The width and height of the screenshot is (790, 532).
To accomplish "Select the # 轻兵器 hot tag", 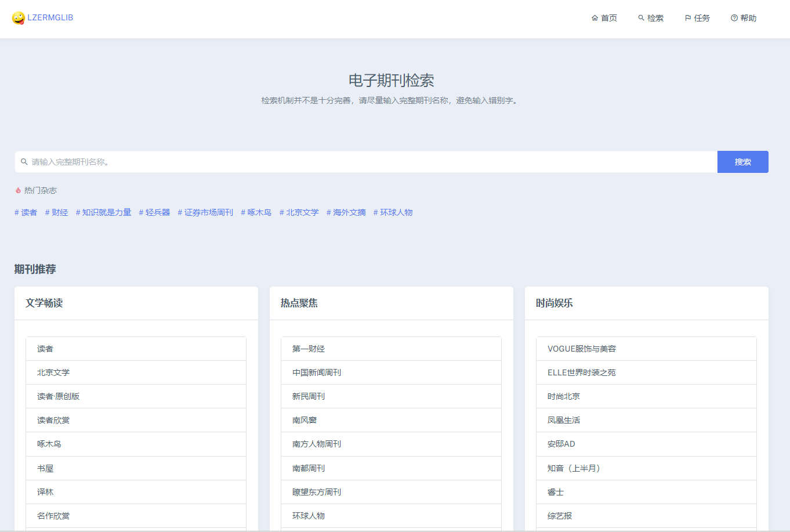I will pos(154,212).
